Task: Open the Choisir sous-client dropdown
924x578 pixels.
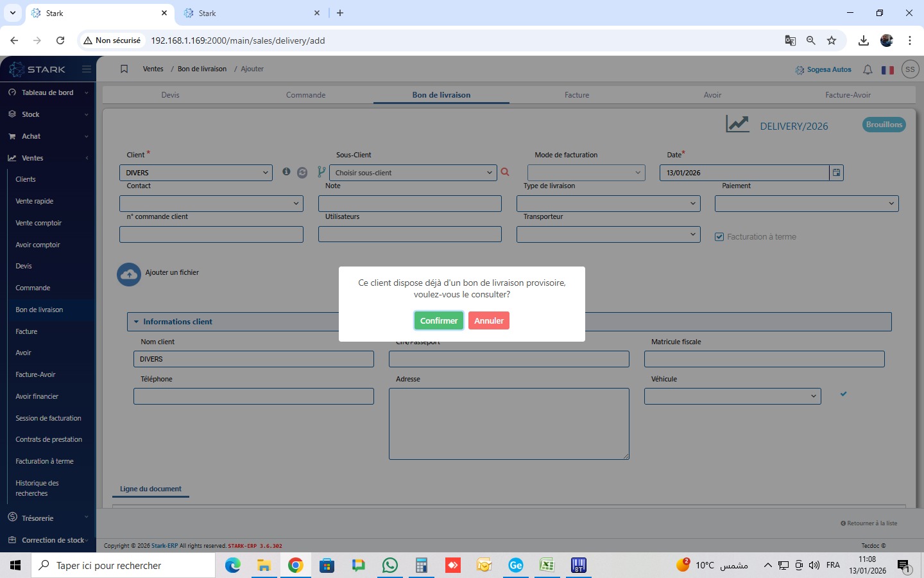Action: 413,173
